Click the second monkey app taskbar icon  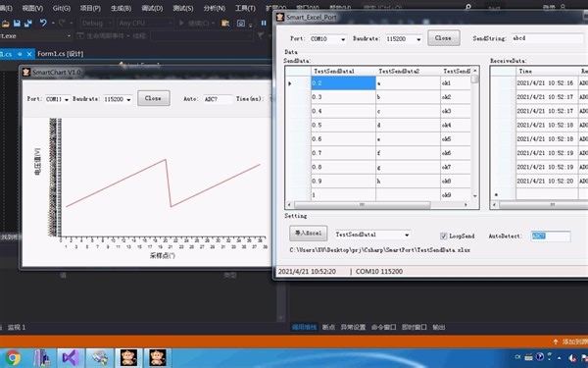[158, 357]
